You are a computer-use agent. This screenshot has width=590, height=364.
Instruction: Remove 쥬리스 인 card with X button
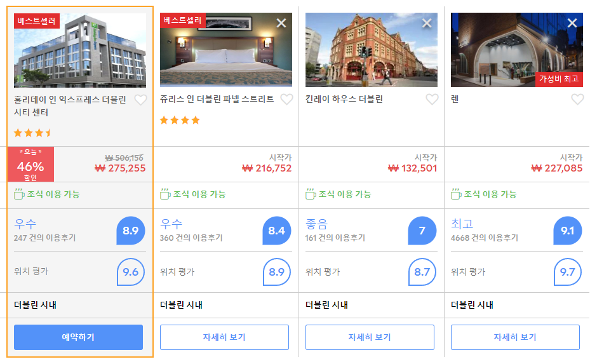pyautogui.click(x=281, y=24)
